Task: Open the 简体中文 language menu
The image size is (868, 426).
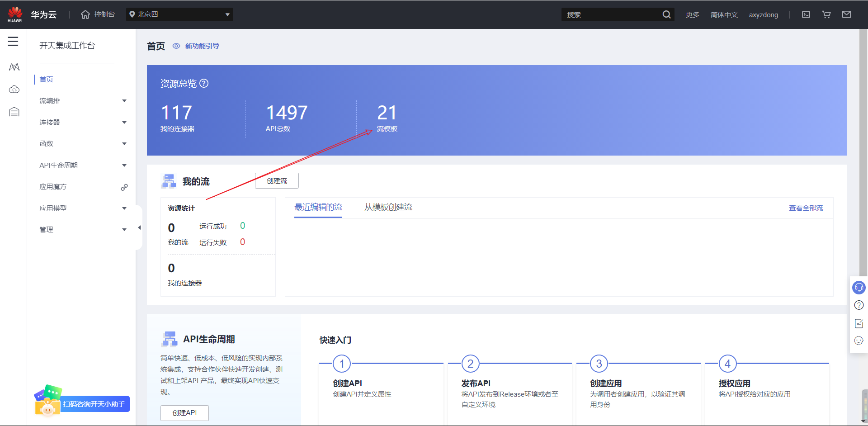Action: (724, 14)
